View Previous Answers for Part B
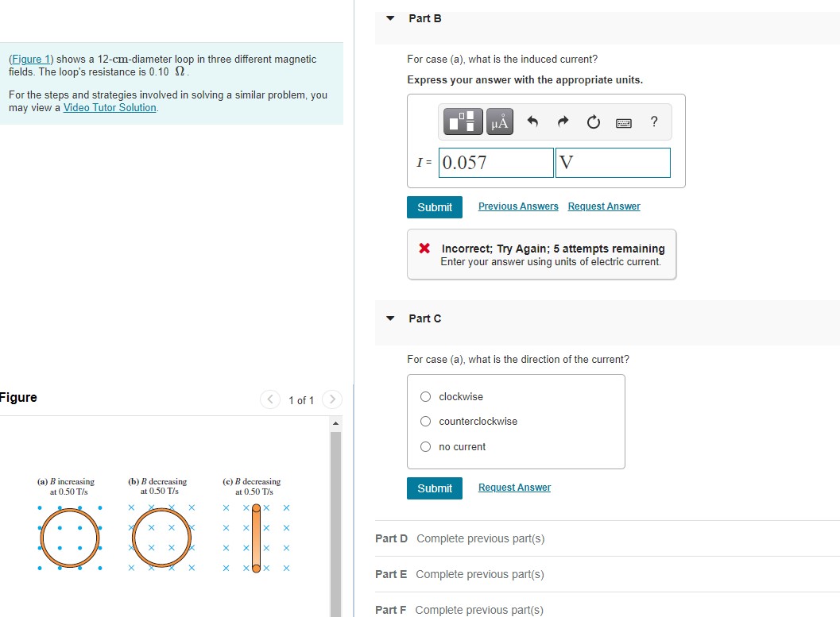 pyautogui.click(x=517, y=206)
